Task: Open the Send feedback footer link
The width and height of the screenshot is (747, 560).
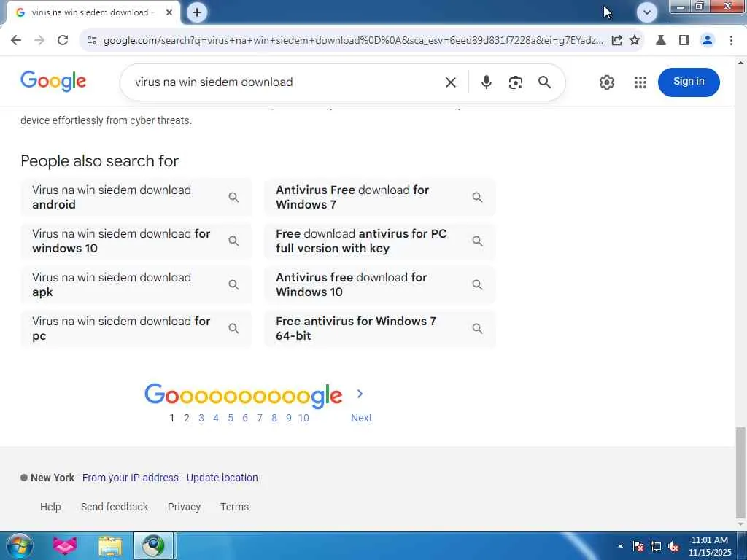Action: pos(115,507)
